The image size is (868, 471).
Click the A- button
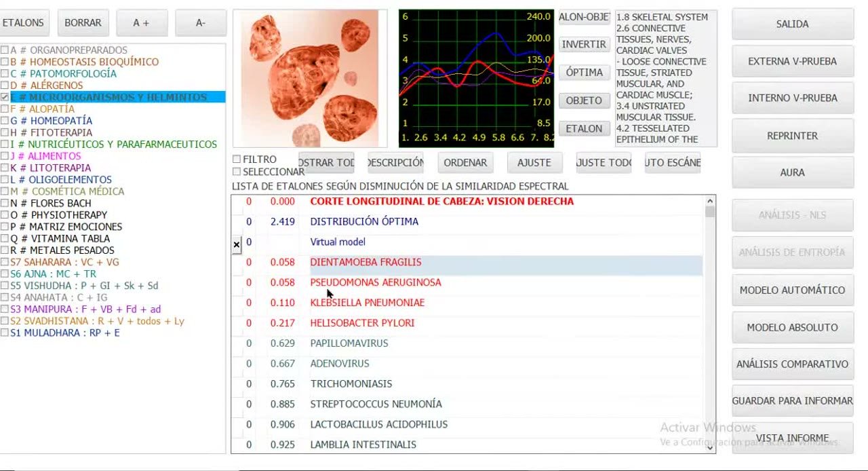[x=201, y=22]
